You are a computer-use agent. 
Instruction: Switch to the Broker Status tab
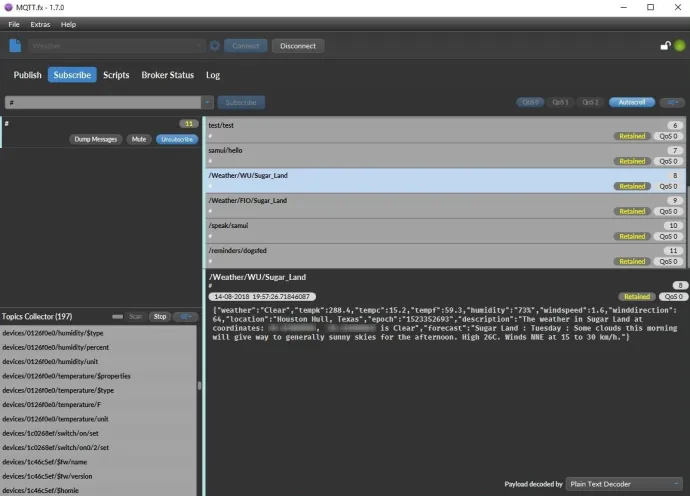tap(168, 75)
